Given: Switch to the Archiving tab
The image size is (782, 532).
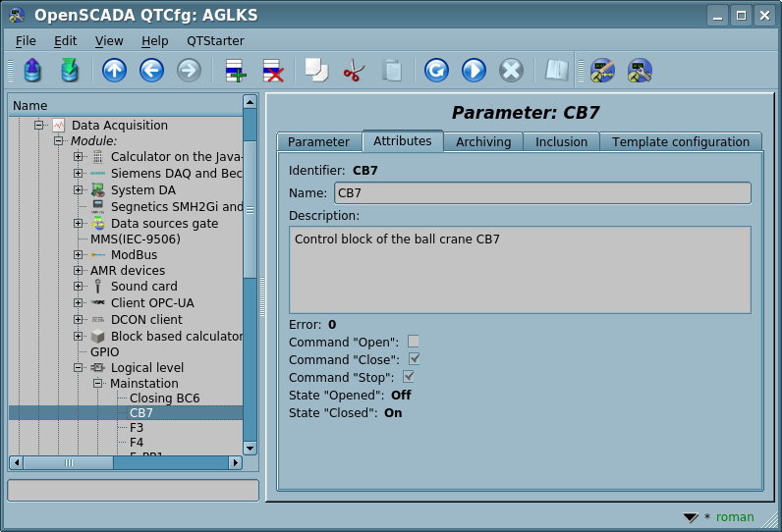Looking at the screenshot, I should (482, 141).
